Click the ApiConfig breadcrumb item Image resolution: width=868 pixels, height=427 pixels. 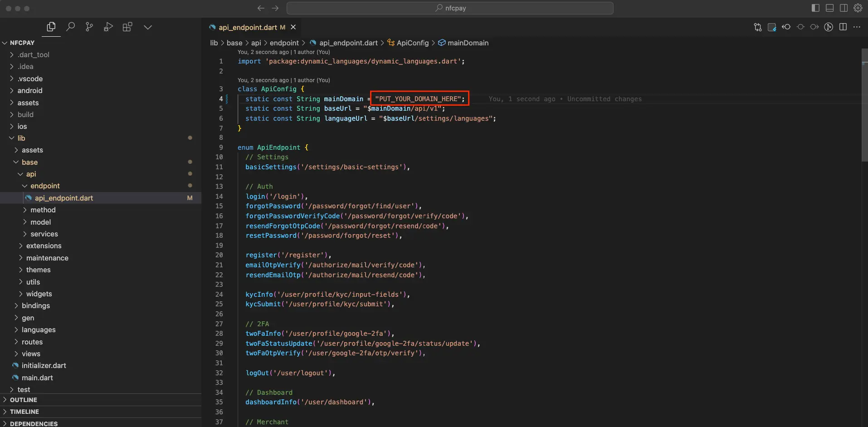point(412,43)
